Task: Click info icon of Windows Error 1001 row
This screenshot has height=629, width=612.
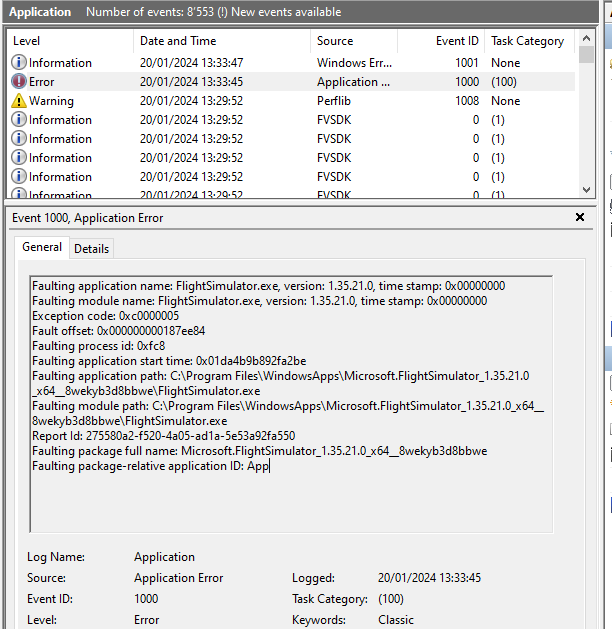Action: point(18,63)
